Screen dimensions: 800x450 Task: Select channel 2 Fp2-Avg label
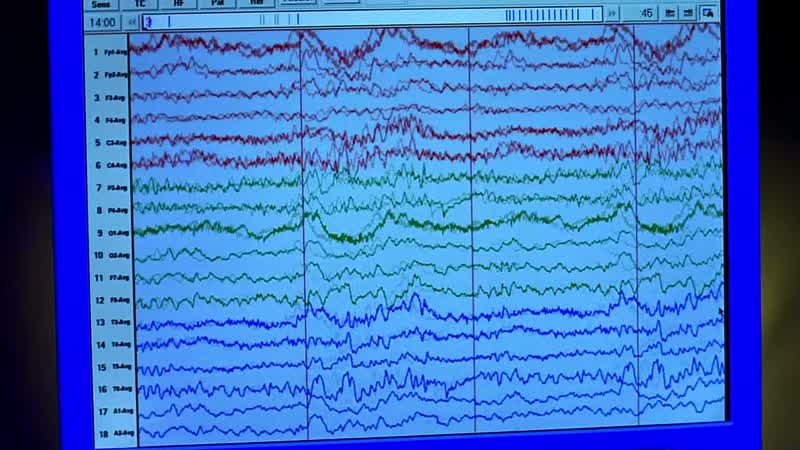[110, 74]
